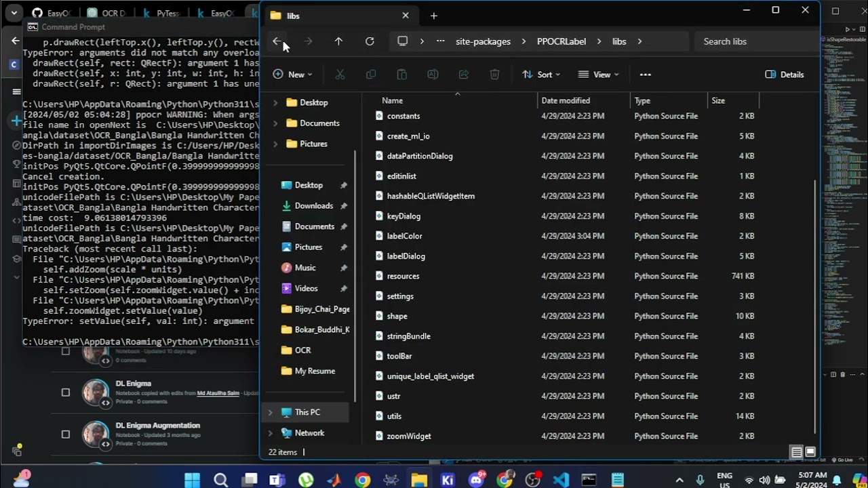Click the This PC monitor icon in address bar
Viewport: 868px width, 488px height.
[402, 41]
